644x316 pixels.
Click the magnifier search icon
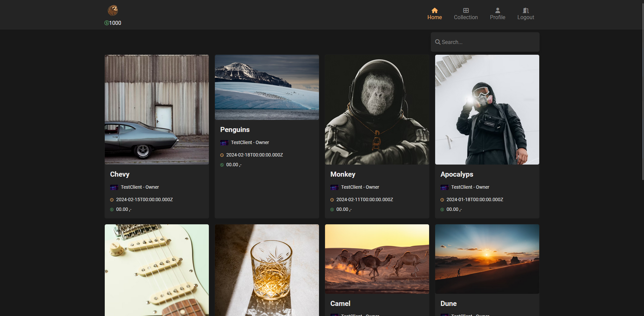coord(438,42)
